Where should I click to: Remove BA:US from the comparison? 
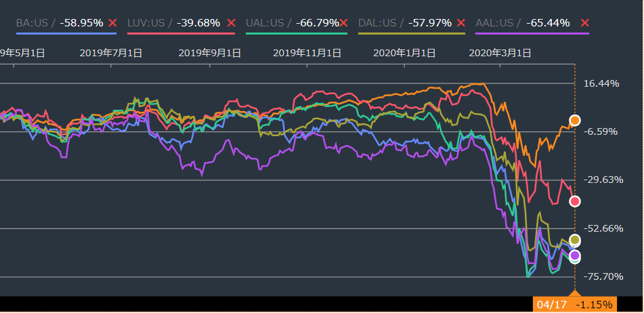click(x=112, y=23)
